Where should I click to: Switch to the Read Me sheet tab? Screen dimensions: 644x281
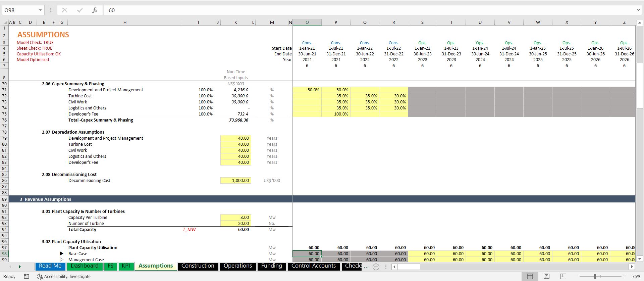click(x=50, y=266)
